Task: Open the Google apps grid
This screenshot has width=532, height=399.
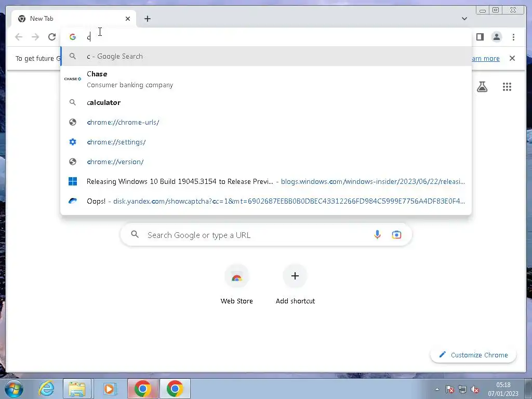Action: click(x=507, y=87)
